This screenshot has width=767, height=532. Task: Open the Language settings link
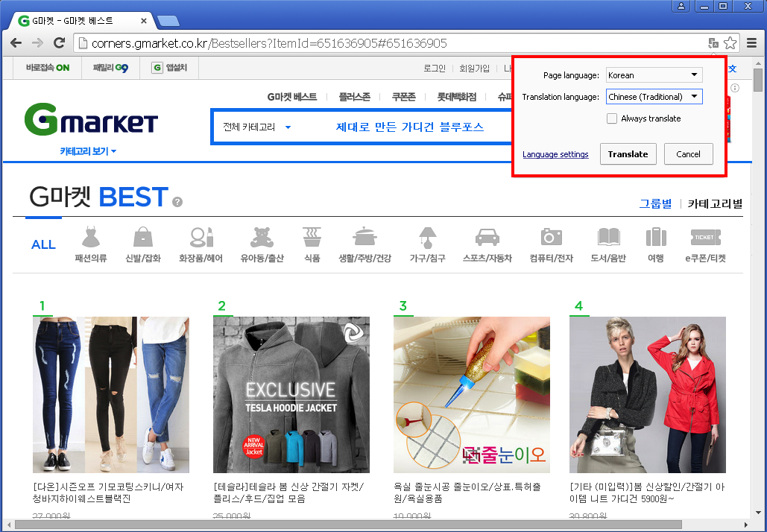[555, 154]
